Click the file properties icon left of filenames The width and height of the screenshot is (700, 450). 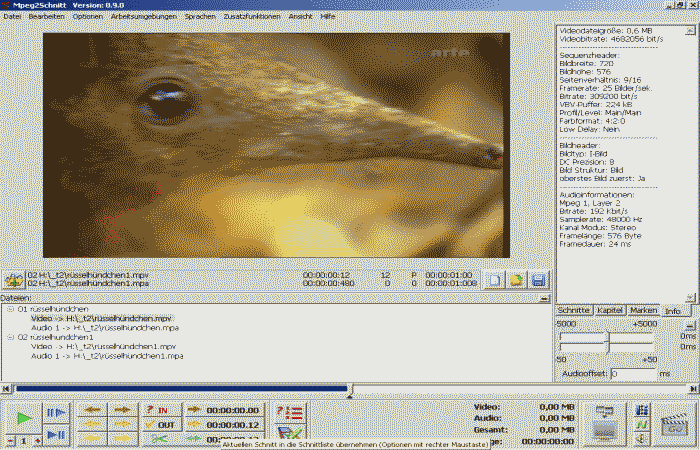13,281
